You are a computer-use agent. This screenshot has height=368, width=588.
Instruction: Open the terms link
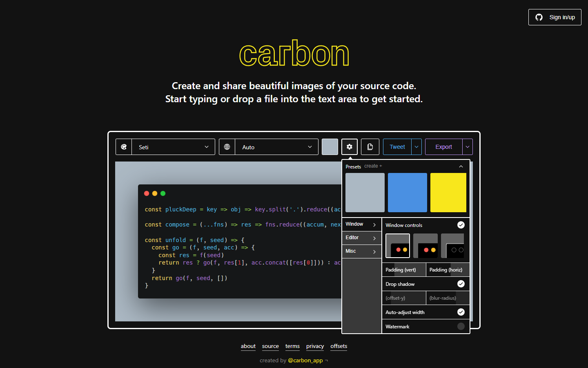tap(292, 346)
